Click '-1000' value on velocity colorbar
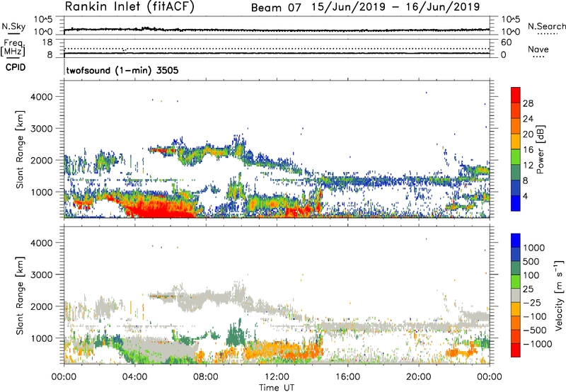Image resolution: width=566 pixels, height=392 pixels. (x=538, y=344)
